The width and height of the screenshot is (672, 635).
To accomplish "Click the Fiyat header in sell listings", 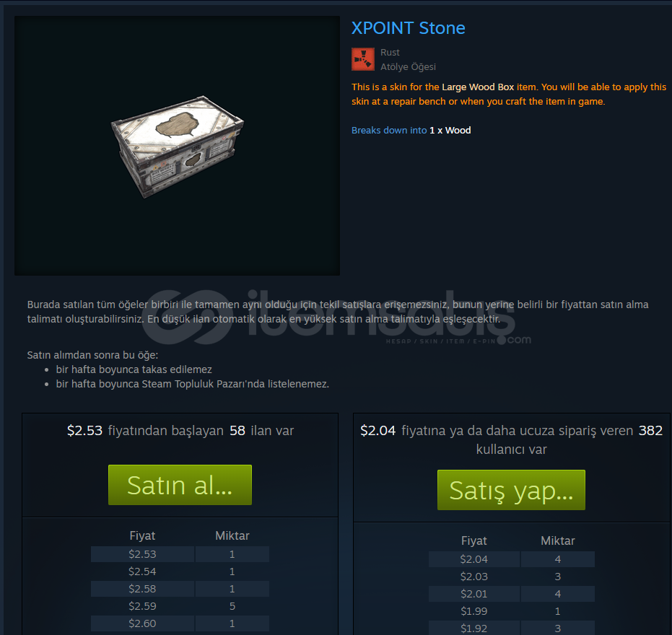I will (x=142, y=535).
